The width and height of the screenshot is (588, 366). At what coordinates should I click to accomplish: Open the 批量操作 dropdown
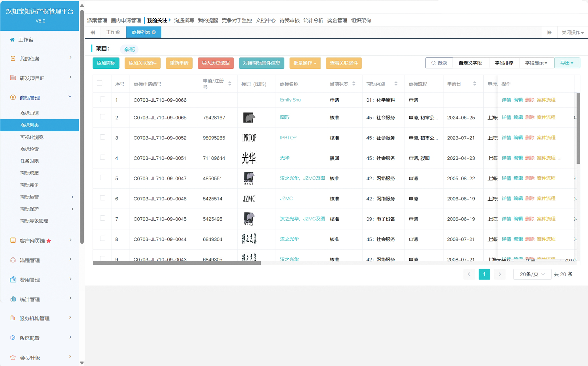pos(305,63)
